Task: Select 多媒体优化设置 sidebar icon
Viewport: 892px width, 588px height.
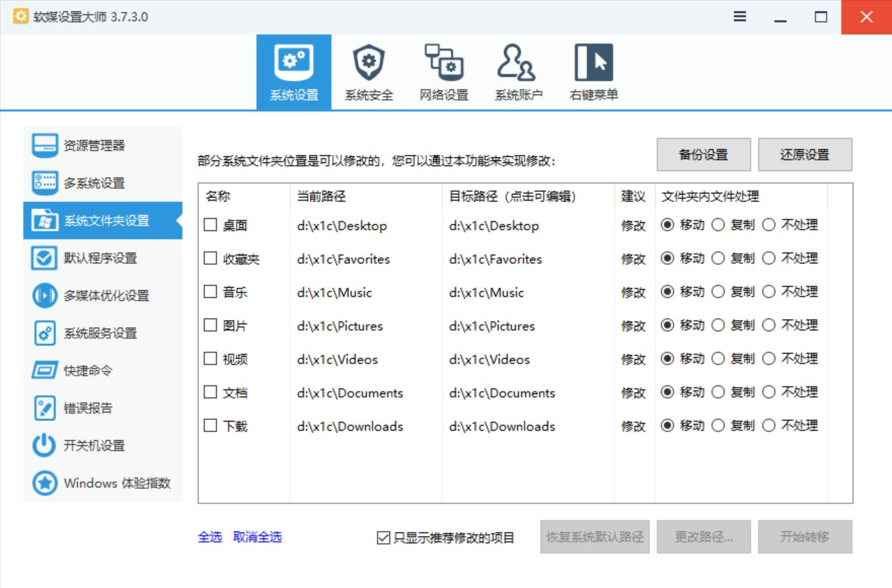Action: click(x=45, y=296)
